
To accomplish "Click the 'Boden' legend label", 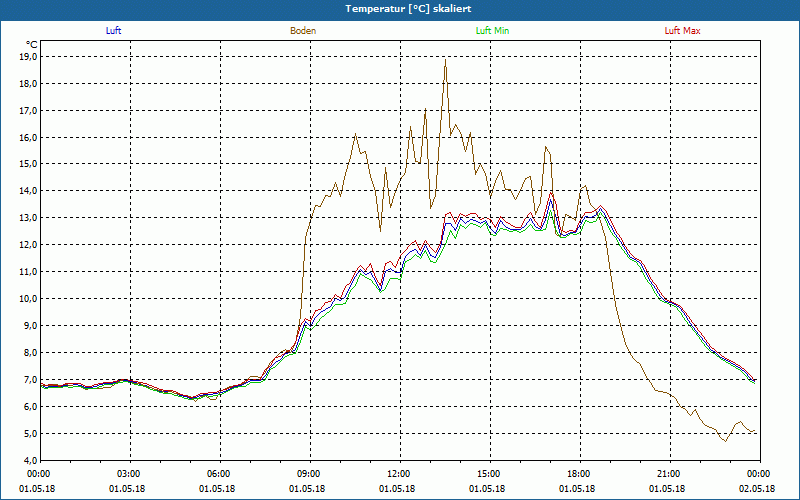I will click(303, 31).
